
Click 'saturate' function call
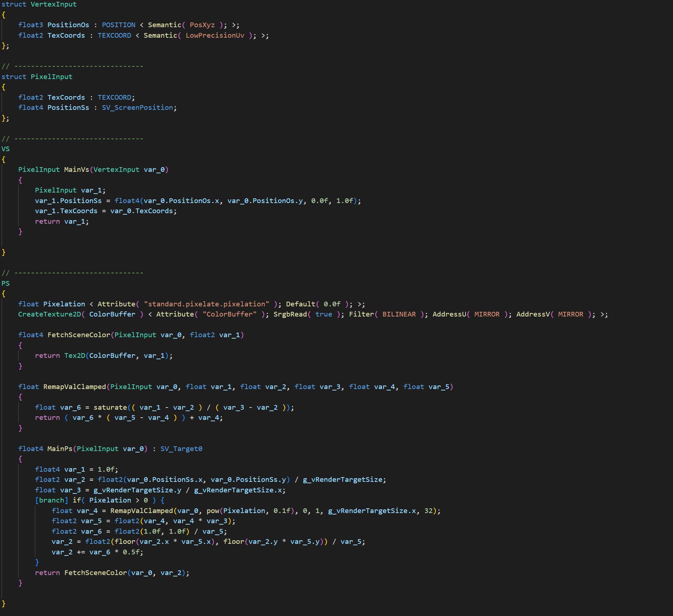tap(110, 408)
